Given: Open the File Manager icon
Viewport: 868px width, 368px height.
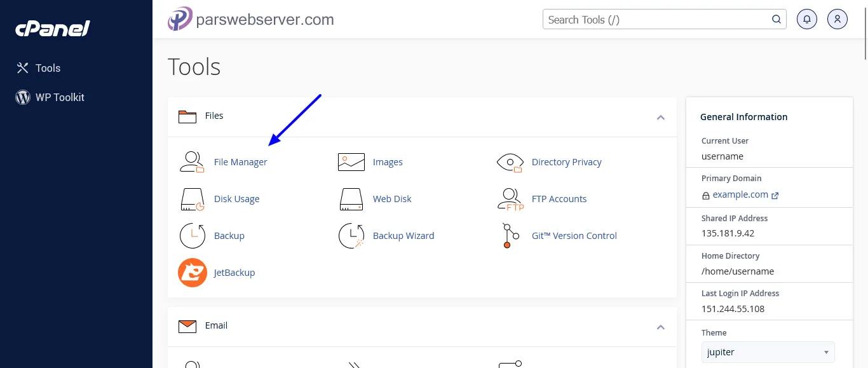Looking at the screenshot, I should [192, 162].
